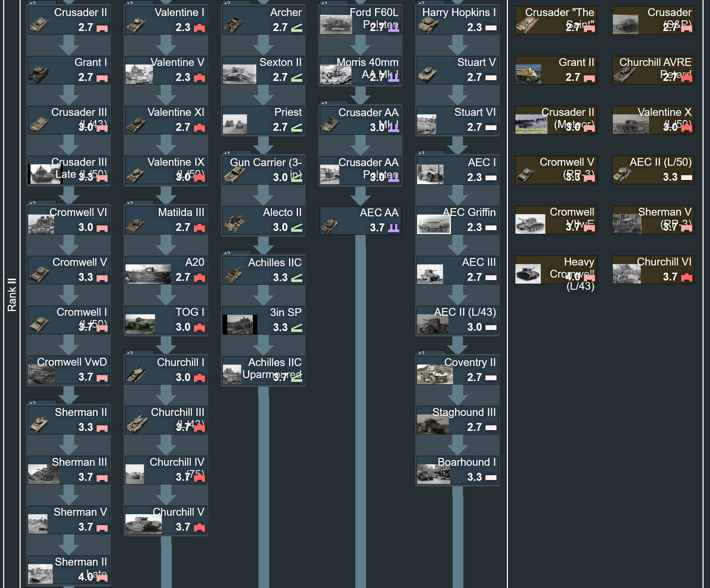Screen dimensions: 710x588
Task: Click the A20 historical photo thumbnail
Action: pos(148,274)
